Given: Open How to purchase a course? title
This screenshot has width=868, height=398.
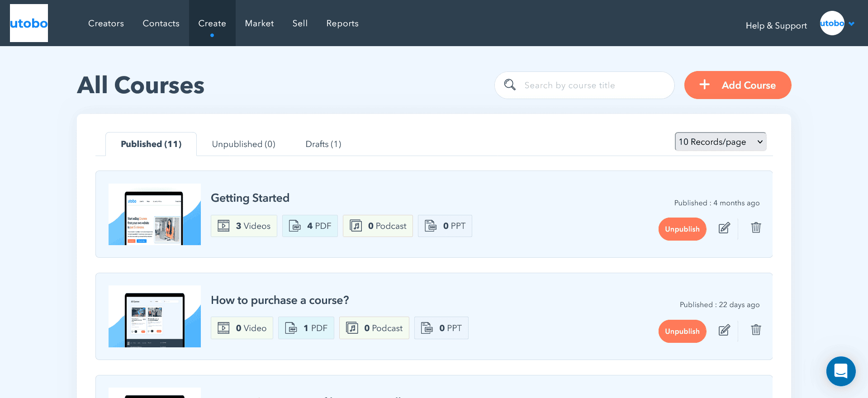Looking at the screenshot, I should pyautogui.click(x=280, y=300).
